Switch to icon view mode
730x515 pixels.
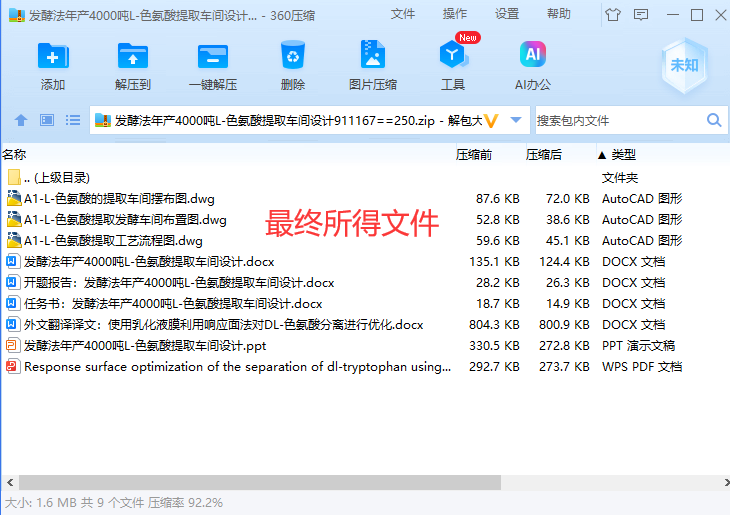coord(47,121)
